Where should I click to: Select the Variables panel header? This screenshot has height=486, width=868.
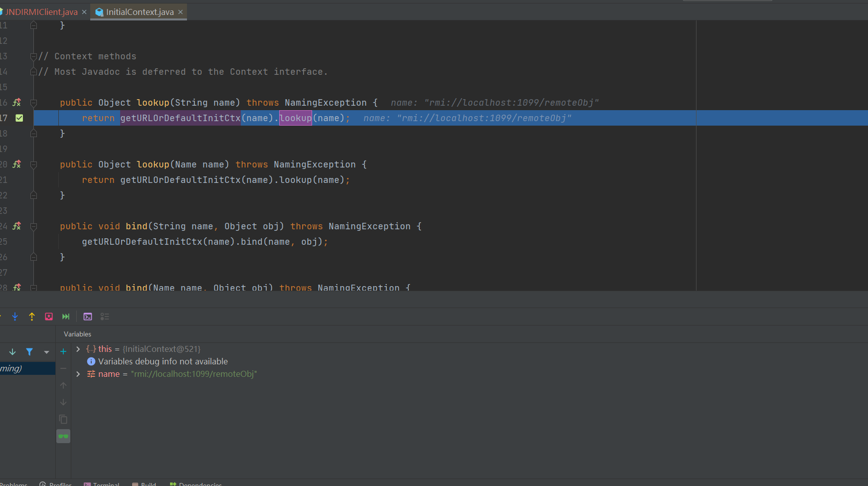point(77,334)
